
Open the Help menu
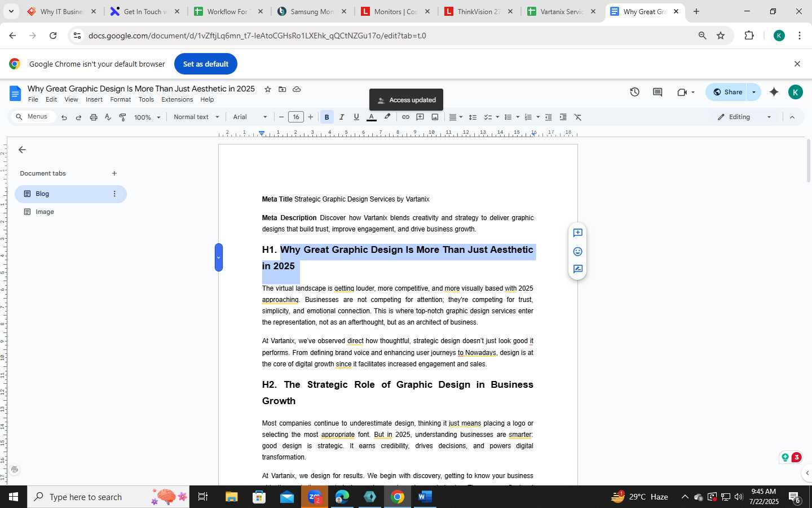(x=207, y=99)
